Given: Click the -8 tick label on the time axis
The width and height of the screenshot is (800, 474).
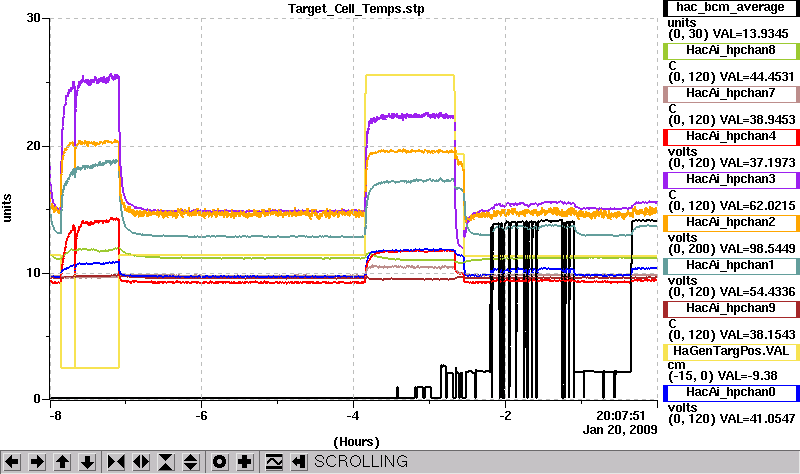Looking at the screenshot, I should (x=55, y=416).
